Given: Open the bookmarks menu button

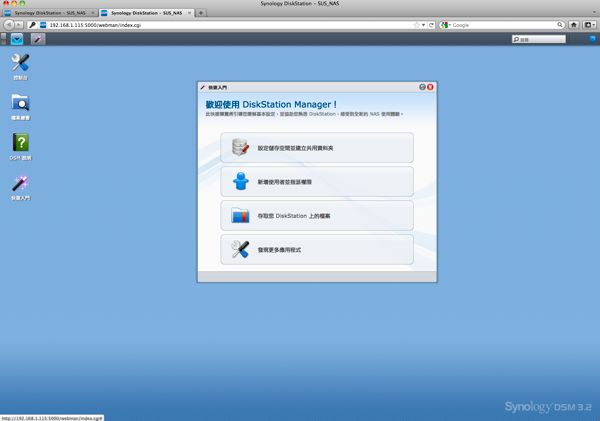Looking at the screenshot, I should [589, 25].
